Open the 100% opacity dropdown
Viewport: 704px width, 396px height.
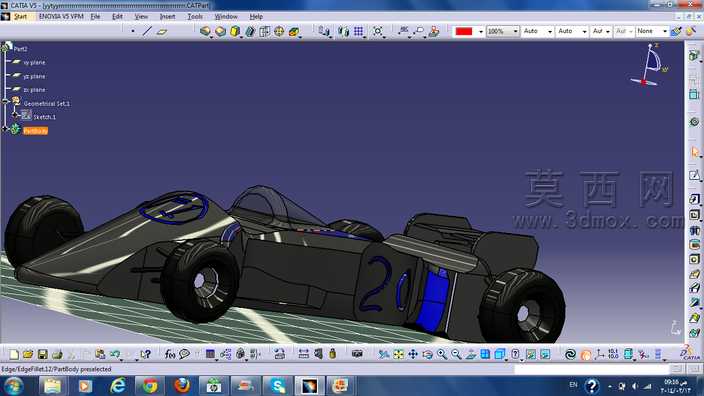(x=515, y=31)
